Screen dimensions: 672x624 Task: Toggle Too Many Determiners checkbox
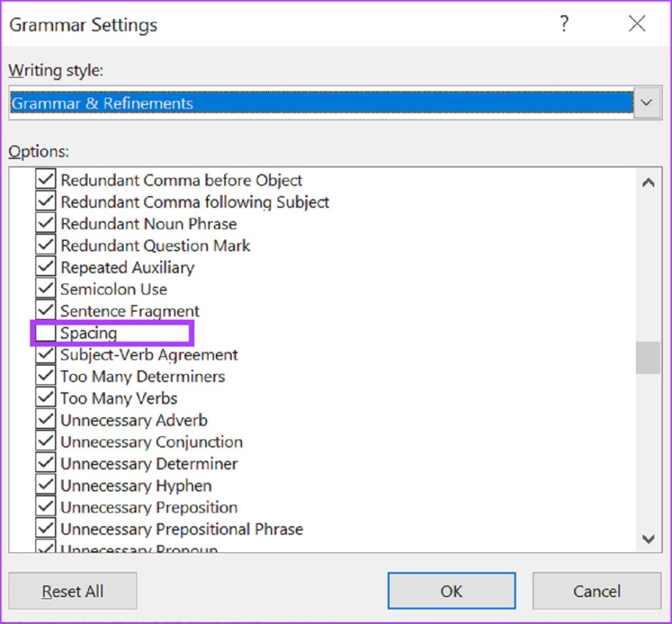(45, 376)
